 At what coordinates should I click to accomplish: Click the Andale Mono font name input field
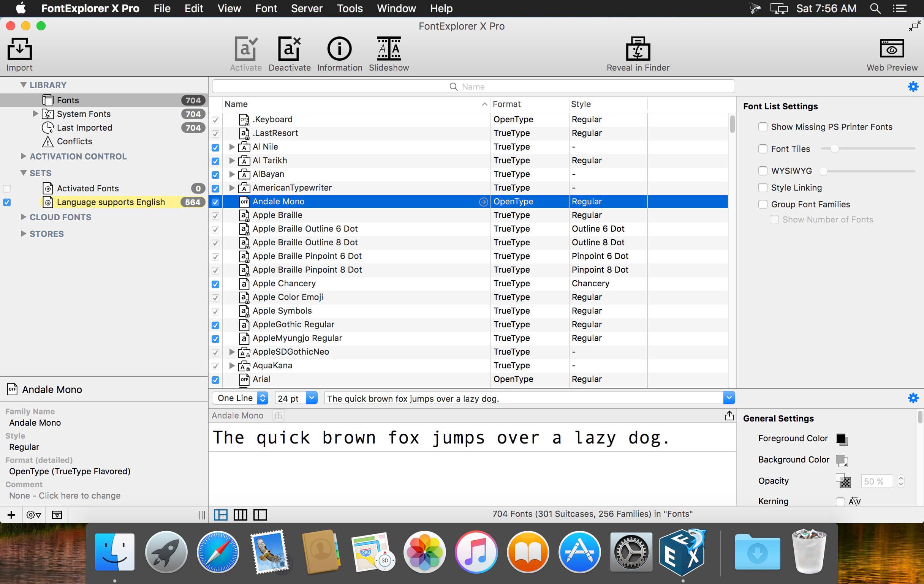240,415
